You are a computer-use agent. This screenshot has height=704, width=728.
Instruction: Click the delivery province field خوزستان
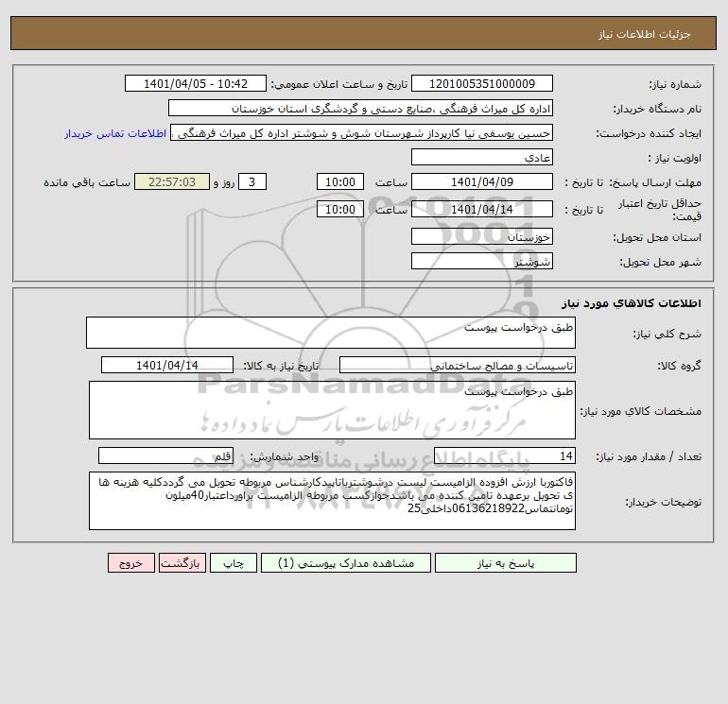482,236
